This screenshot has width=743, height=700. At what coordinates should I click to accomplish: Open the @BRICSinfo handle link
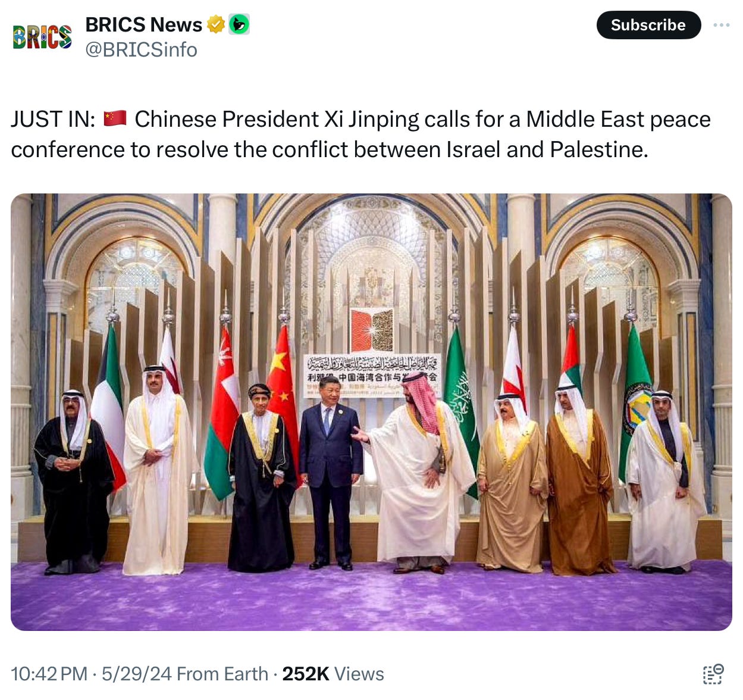click(x=142, y=50)
